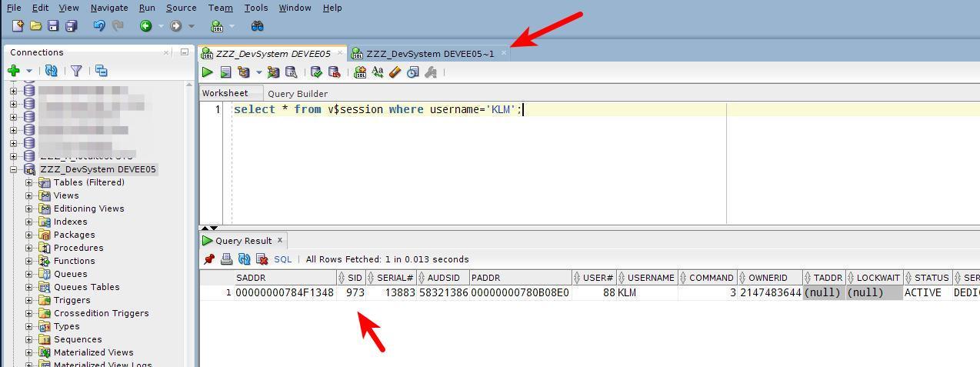Expand the Procedures tree node
Viewport: 980px width, 367px height.
(x=29, y=248)
